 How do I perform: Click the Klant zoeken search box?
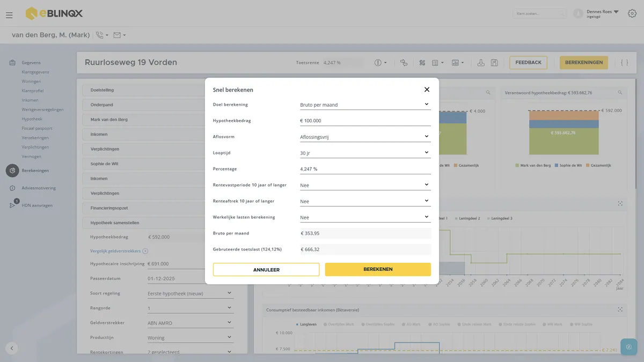tap(539, 13)
